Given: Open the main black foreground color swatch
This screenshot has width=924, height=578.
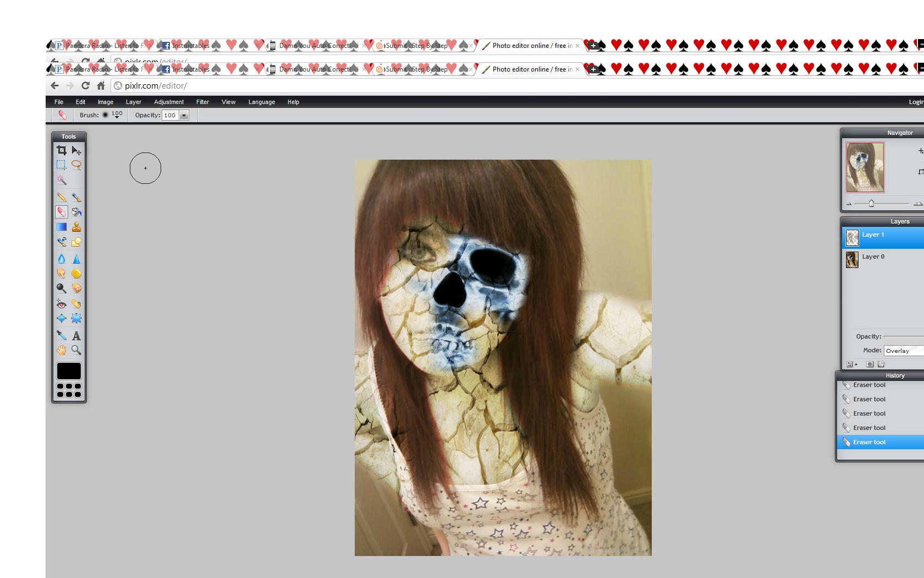Looking at the screenshot, I should (69, 371).
